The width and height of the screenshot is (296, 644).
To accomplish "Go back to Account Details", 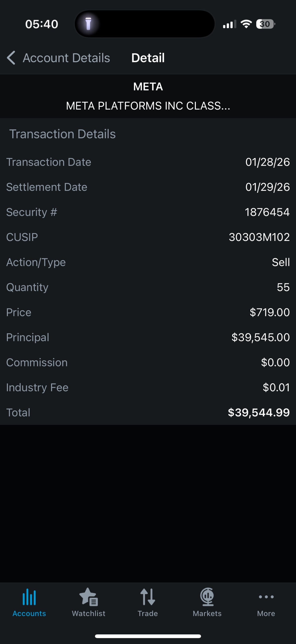I will pos(66,58).
